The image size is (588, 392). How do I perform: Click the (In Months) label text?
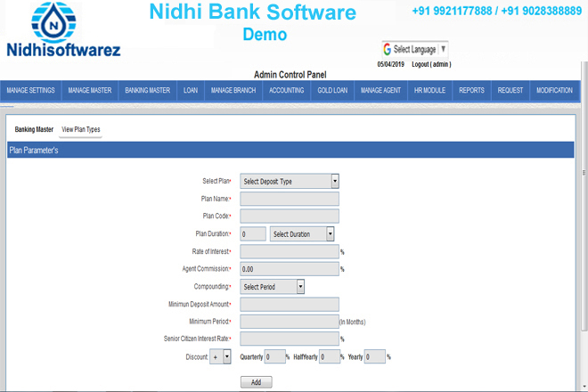pos(353,322)
